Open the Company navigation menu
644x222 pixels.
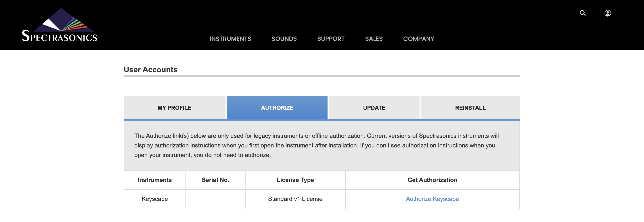[418, 39]
